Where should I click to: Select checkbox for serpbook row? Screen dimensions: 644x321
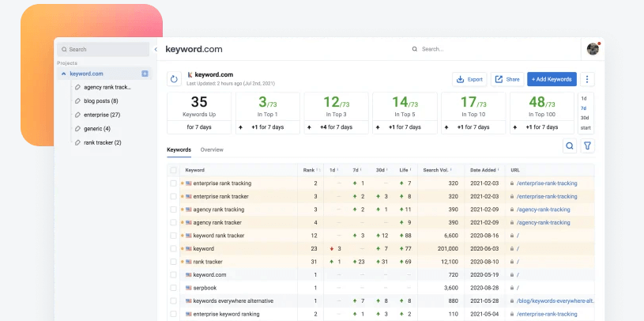pyautogui.click(x=173, y=288)
